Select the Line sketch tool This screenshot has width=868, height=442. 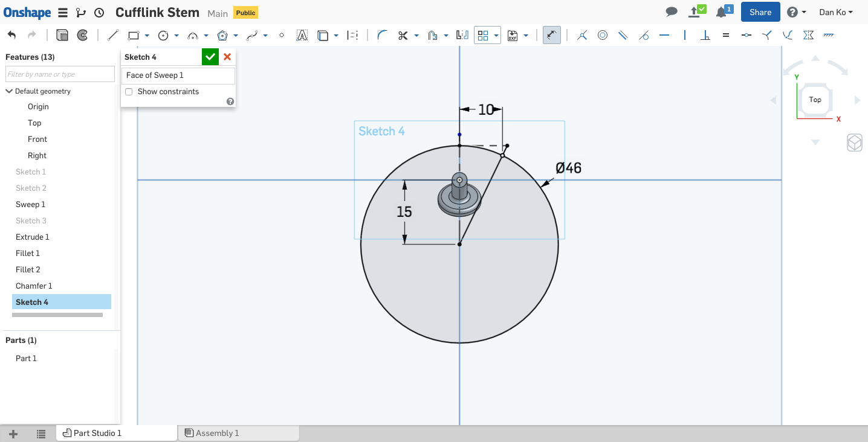pyautogui.click(x=113, y=36)
